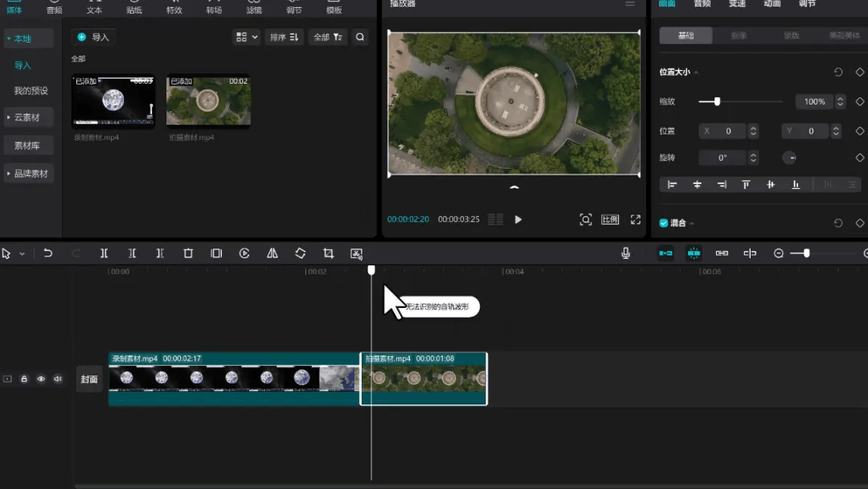Enter fullscreen preview in player

tap(636, 220)
